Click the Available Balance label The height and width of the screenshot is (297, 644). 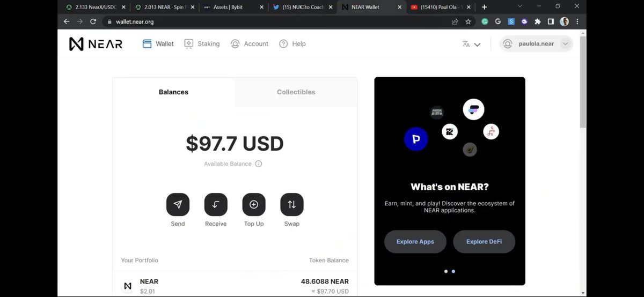[x=228, y=164]
